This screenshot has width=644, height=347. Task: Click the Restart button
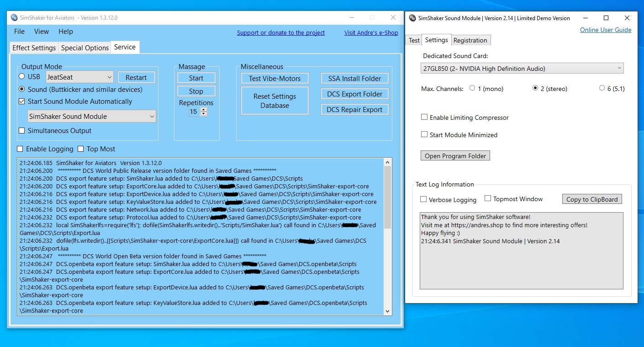tap(137, 78)
